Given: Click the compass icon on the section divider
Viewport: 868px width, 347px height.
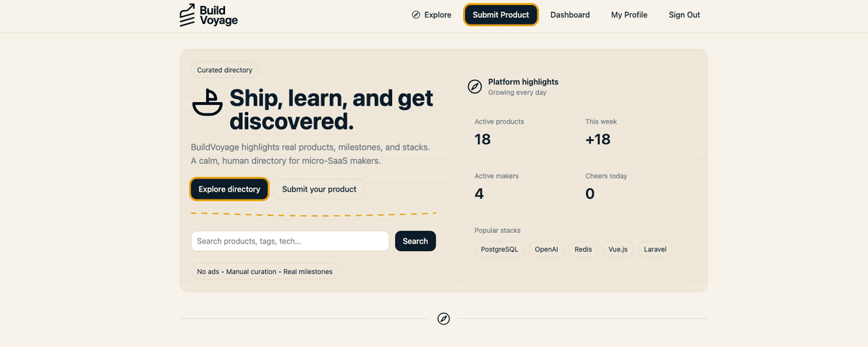Looking at the screenshot, I should (x=443, y=319).
